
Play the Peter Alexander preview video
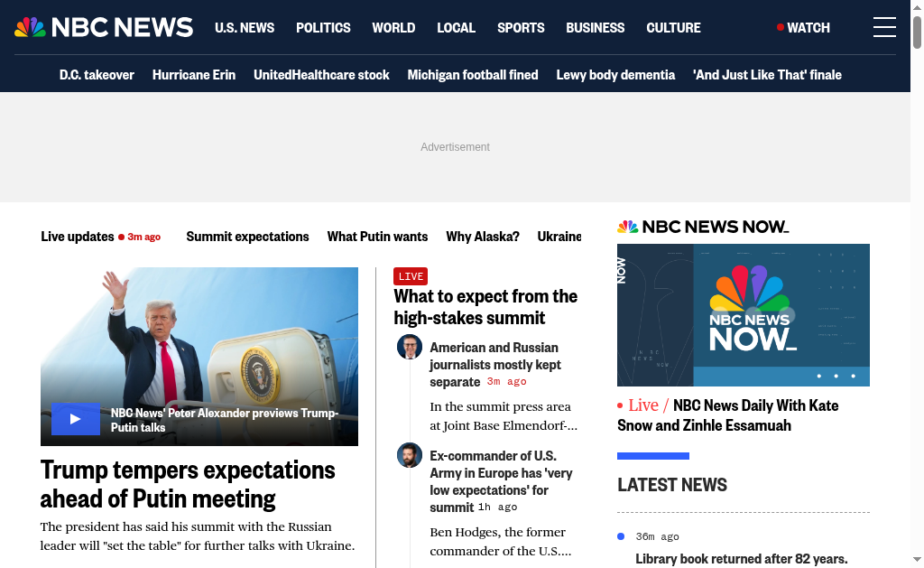click(76, 419)
